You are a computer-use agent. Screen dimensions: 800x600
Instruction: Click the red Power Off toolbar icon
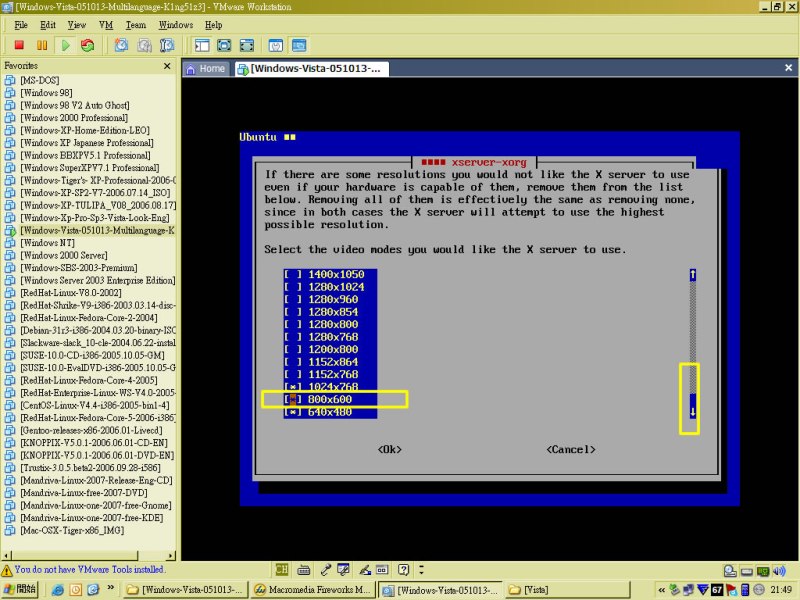coord(19,45)
